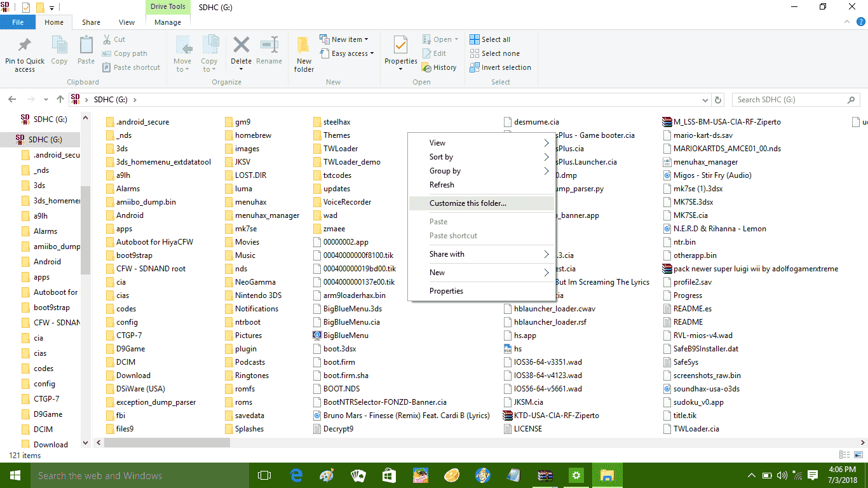Screen dimensions: 868x488
Task: Click the Copy icon in Clipboard group
Action: pyautogui.click(x=59, y=46)
